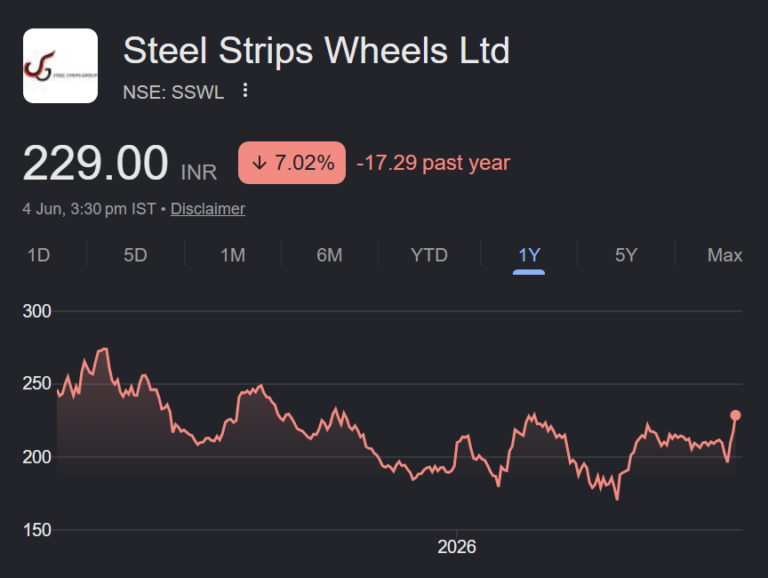The width and height of the screenshot is (768, 578).
Task: Open the Disclaimer link
Action: click(x=208, y=209)
